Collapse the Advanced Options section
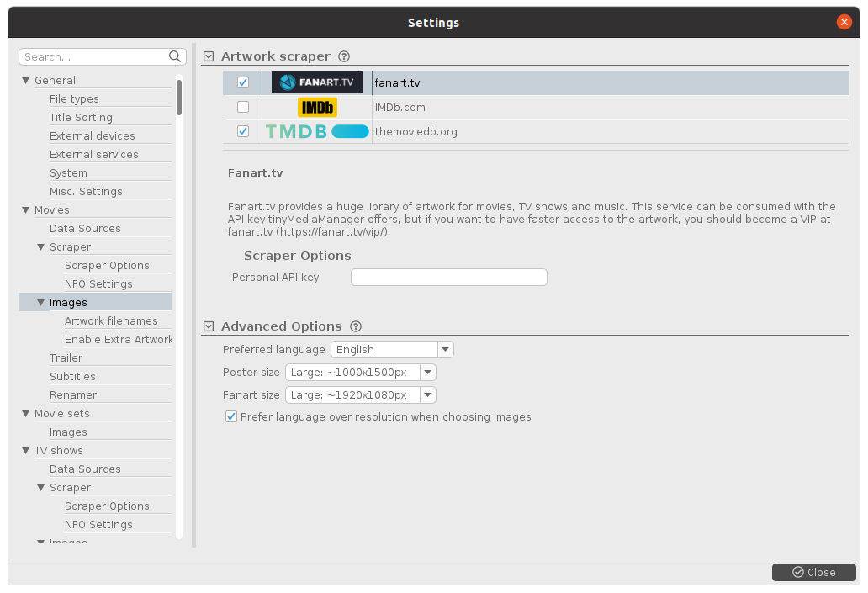 (209, 326)
